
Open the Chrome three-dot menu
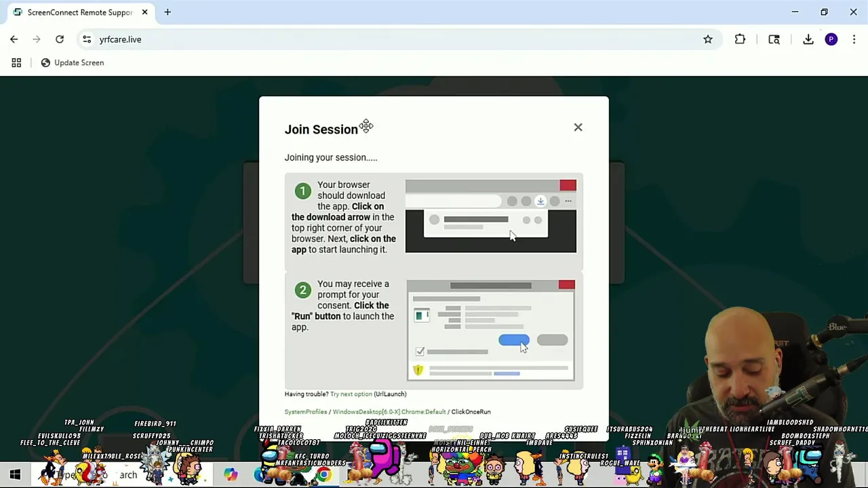click(854, 39)
